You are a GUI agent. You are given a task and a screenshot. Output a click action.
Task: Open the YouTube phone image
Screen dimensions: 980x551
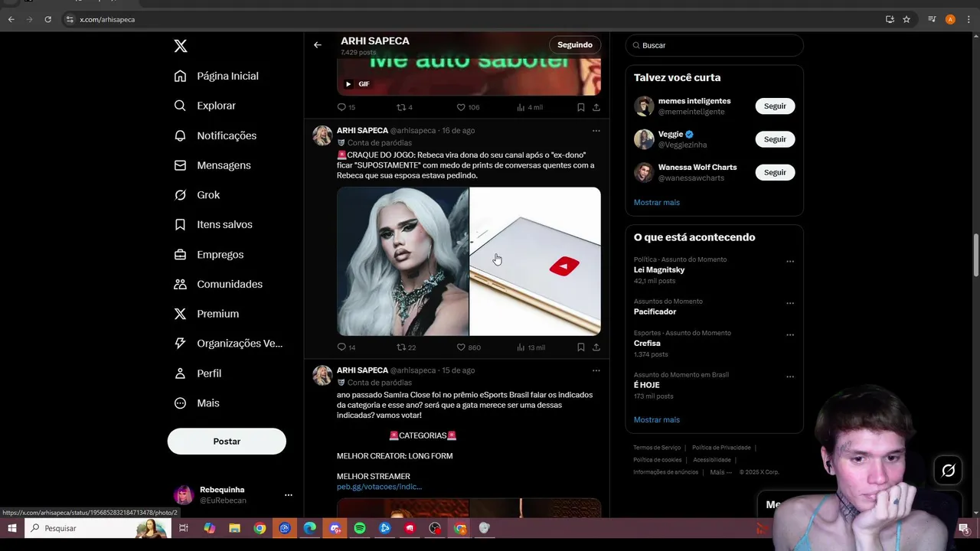(x=535, y=262)
